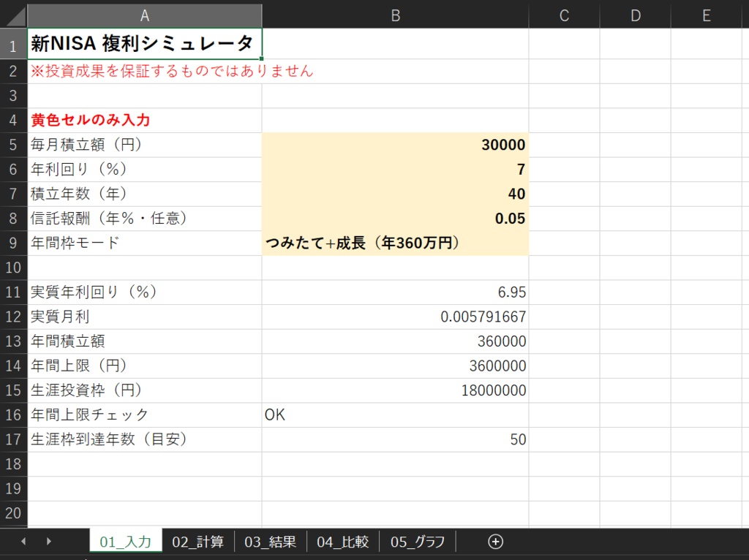
Task: Click the 年間上限チェック cell showing OK
Action: point(395,415)
